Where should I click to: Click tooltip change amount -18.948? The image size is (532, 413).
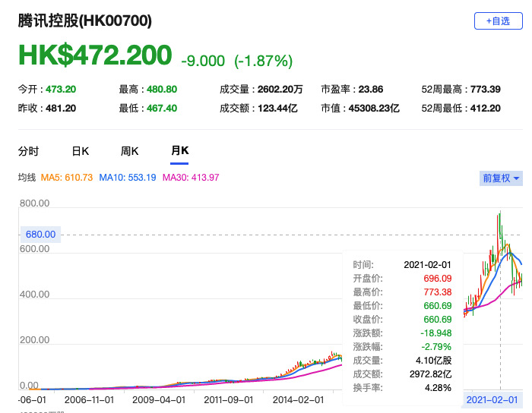(x=436, y=333)
